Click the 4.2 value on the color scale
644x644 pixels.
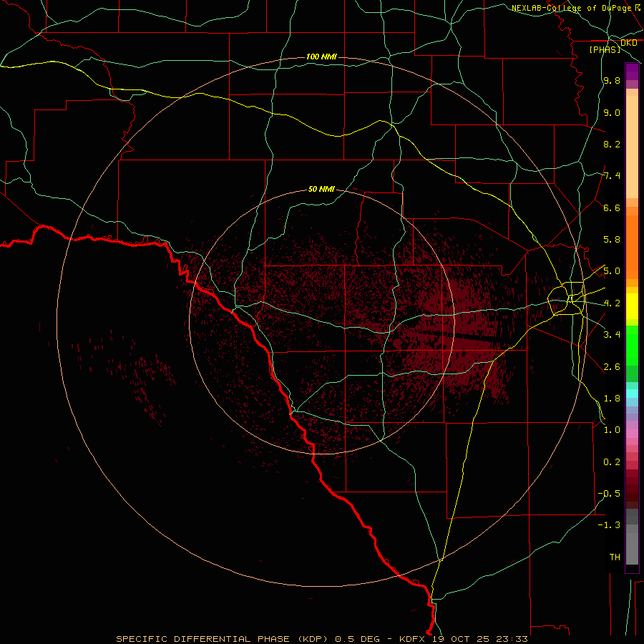click(612, 303)
